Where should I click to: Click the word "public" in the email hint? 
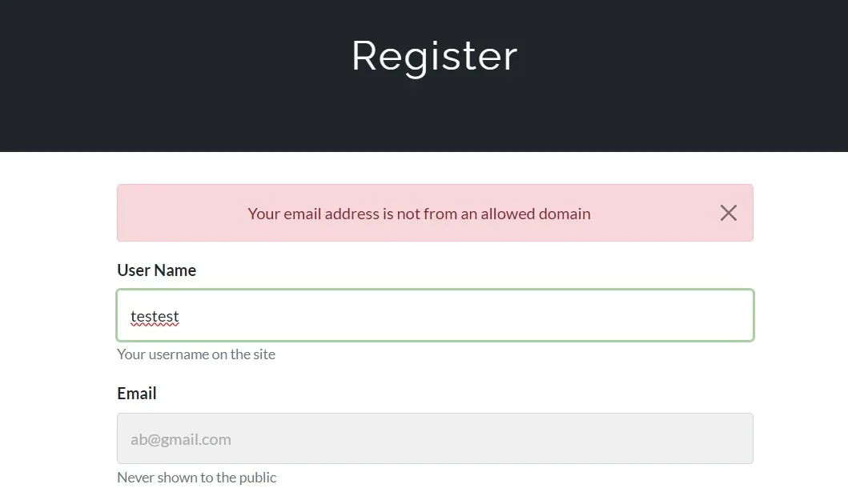click(256, 478)
